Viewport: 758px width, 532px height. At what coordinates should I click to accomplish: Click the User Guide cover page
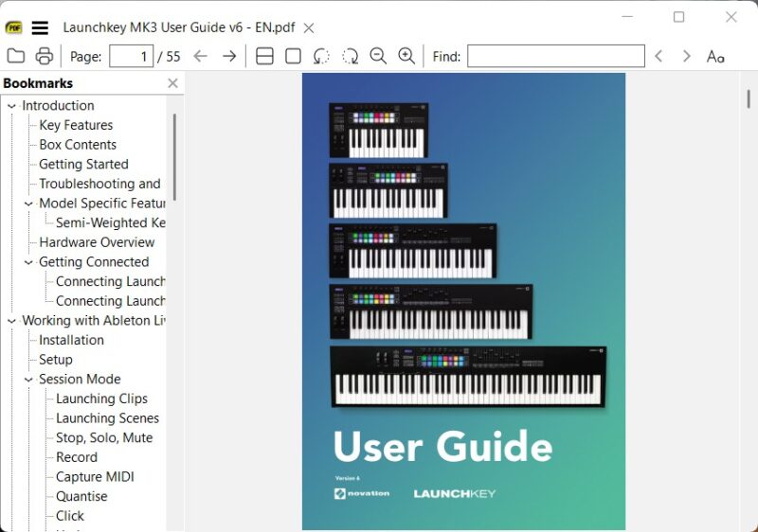463,302
